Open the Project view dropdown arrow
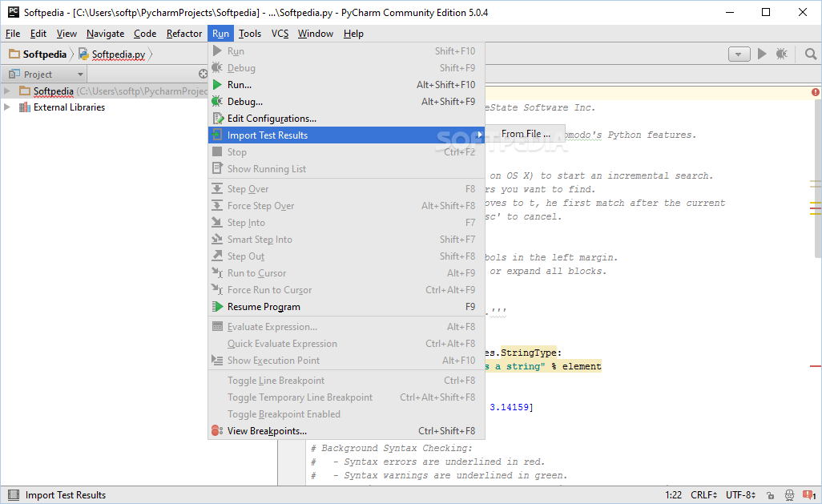The image size is (822, 504). 80,75
